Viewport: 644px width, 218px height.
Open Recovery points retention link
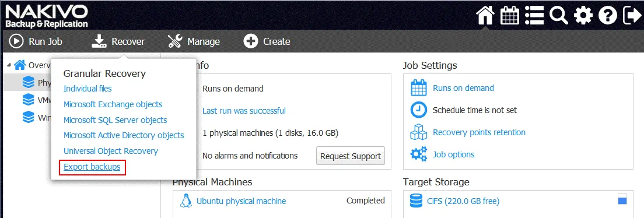pyautogui.click(x=480, y=132)
